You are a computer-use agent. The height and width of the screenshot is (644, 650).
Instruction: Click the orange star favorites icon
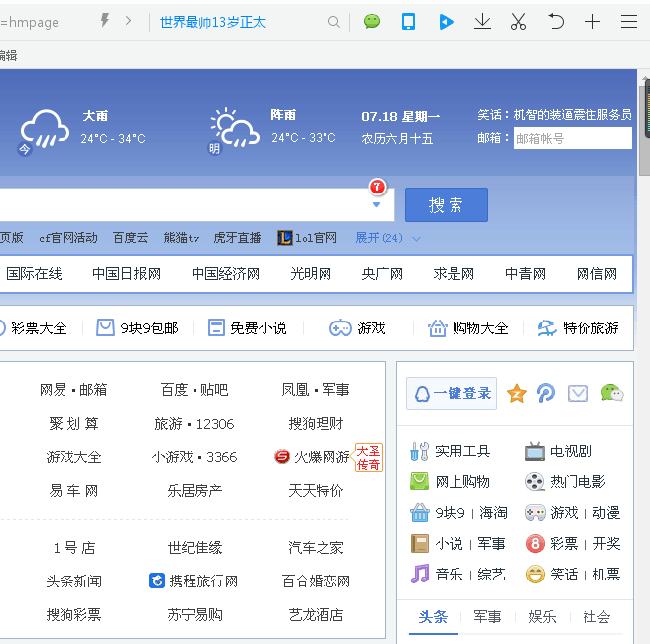516,393
